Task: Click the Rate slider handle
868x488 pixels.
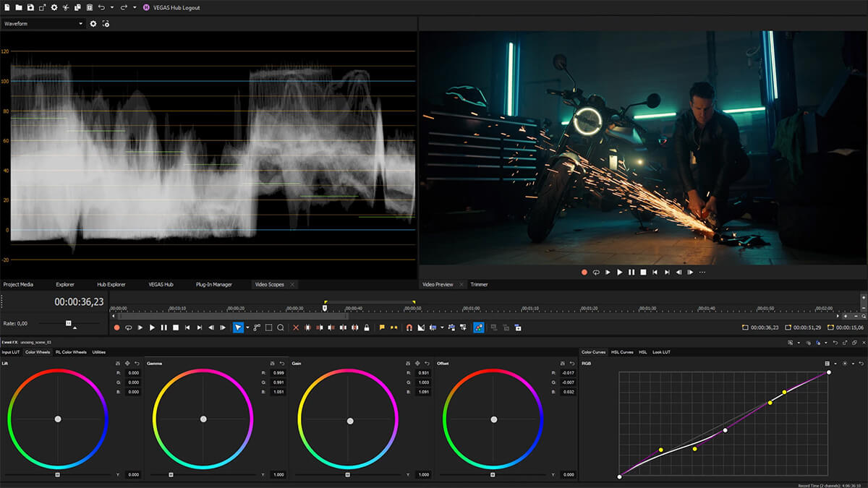Action: pos(69,323)
